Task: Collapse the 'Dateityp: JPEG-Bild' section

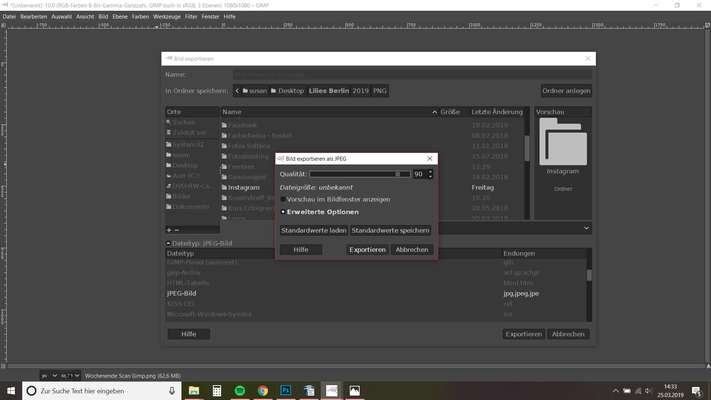Action: 169,243
